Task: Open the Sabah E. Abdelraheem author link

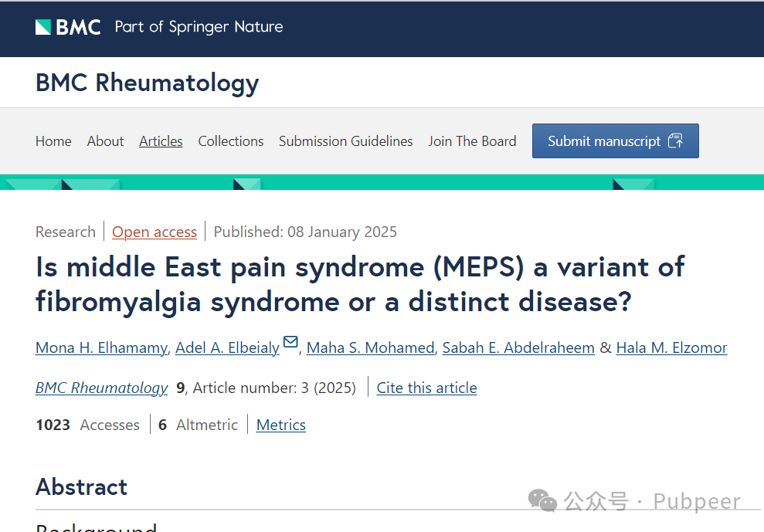Action: click(x=518, y=347)
